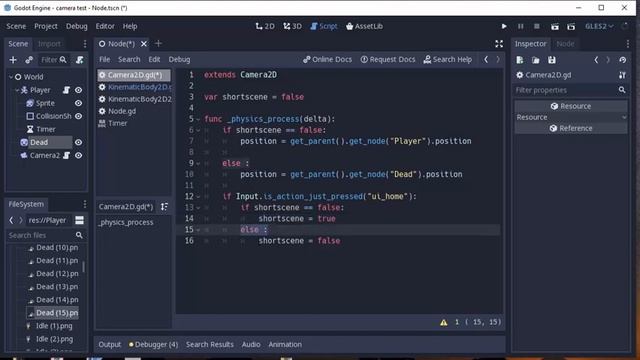Toggle distraction-free mode
Viewport: 640px width, 360px height.
point(499,44)
